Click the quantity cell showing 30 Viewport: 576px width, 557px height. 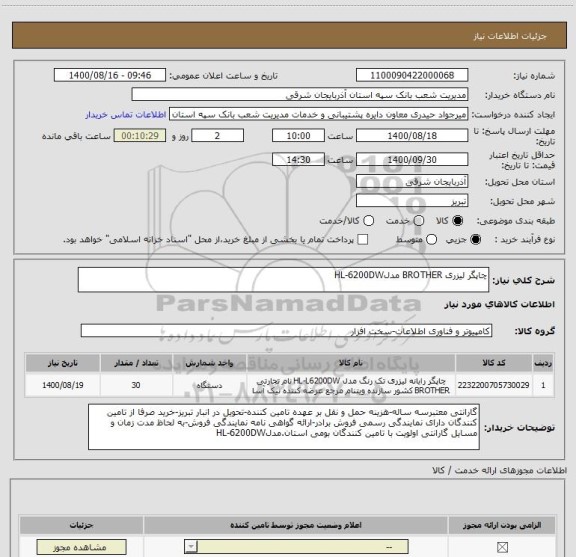(x=136, y=385)
